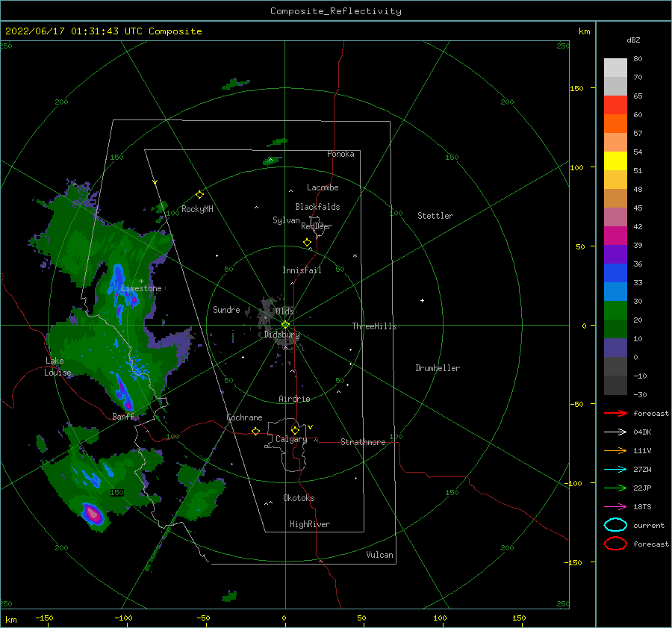Image resolution: width=672 pixels, height=628 pixels.
Task: Click the yellow diamond marker below RedDeer
Action: (307, 242)
